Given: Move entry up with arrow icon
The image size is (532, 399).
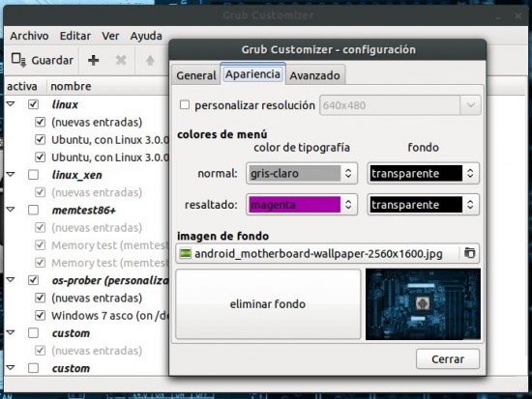Looking at the screenshot, I should (x=150, y=60).
